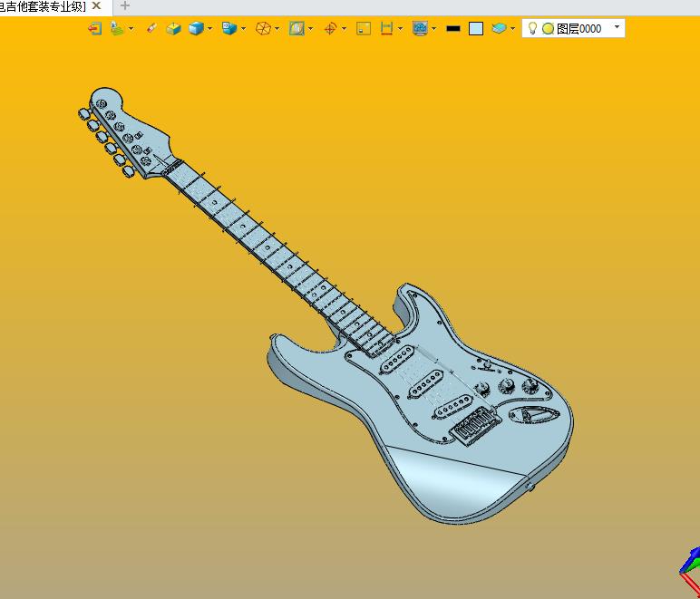Viewport: 700px width, 599px height.
Task: Open dropdown arrow next to sketch plane tool
Action: pyautogui.click(x=131, y=28)
